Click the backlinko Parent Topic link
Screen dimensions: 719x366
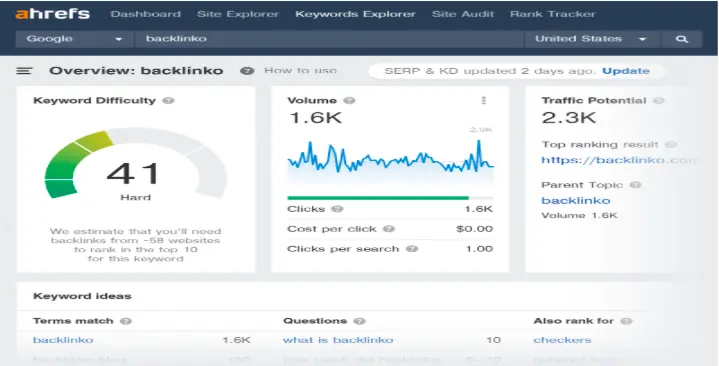pyautogui.click(x=576, y=200)
